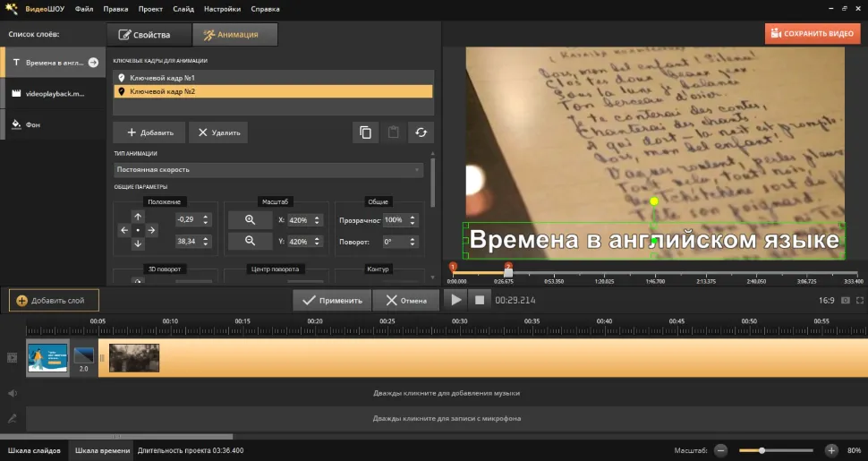Image resolution: width=868 pixels, height=461 pixels.
Task: Center position with dot button
Action: pyautogui.click(x=138, y=230)
